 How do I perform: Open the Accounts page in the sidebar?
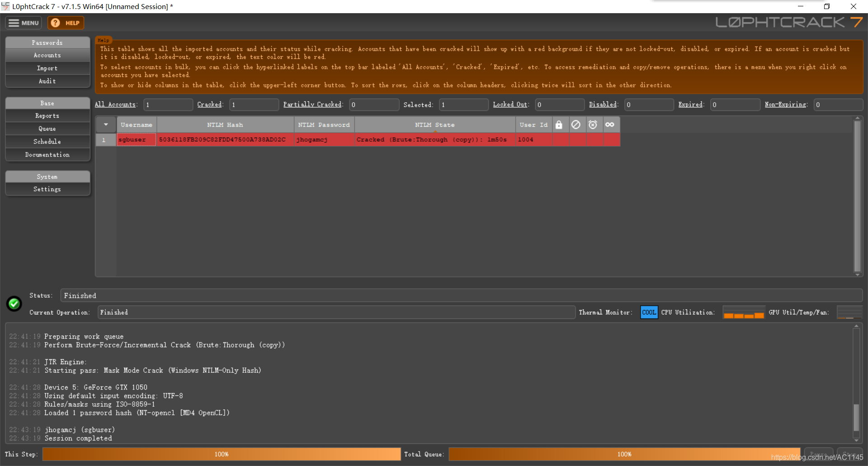point(47,55)
